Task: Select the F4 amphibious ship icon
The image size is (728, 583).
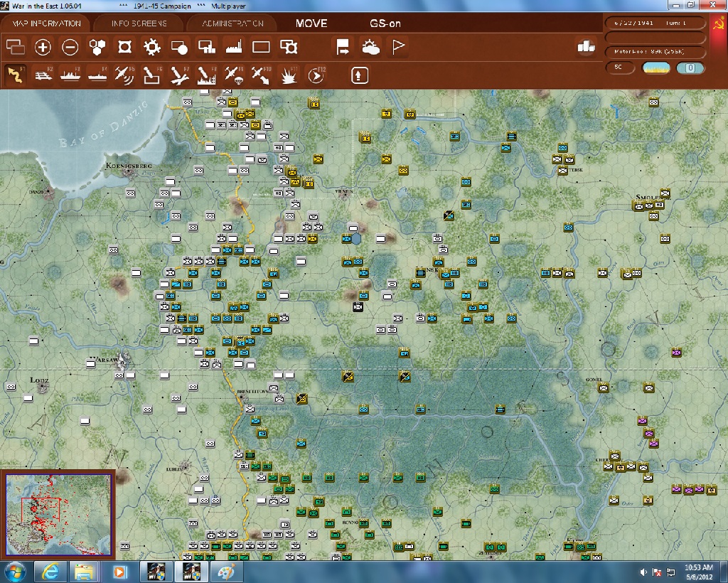Action: point(97,75)
